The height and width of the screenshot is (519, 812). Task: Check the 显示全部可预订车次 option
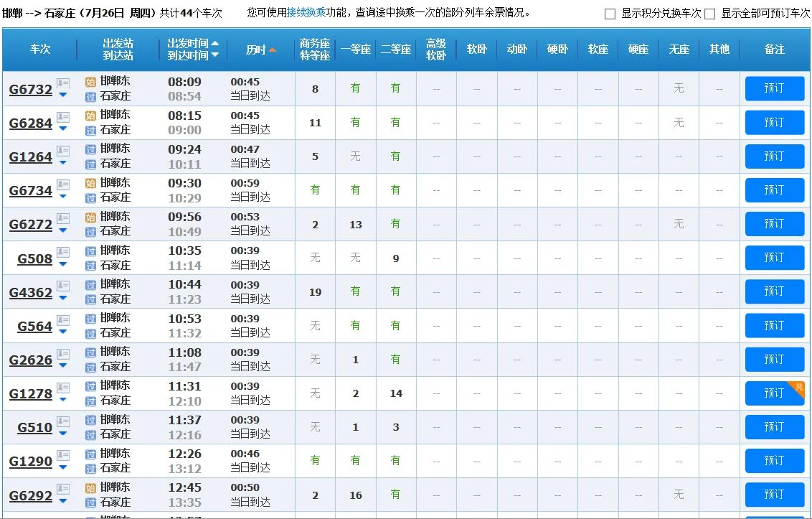709,13
